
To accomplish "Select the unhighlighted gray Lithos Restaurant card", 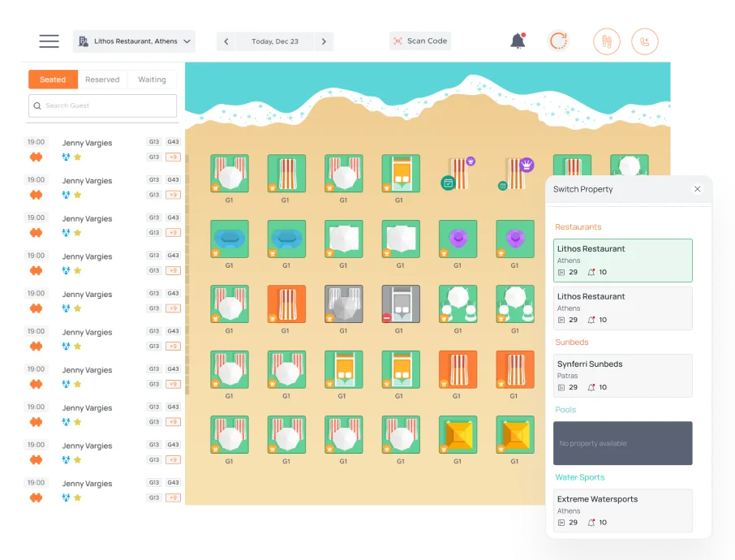I will (622, 308).
